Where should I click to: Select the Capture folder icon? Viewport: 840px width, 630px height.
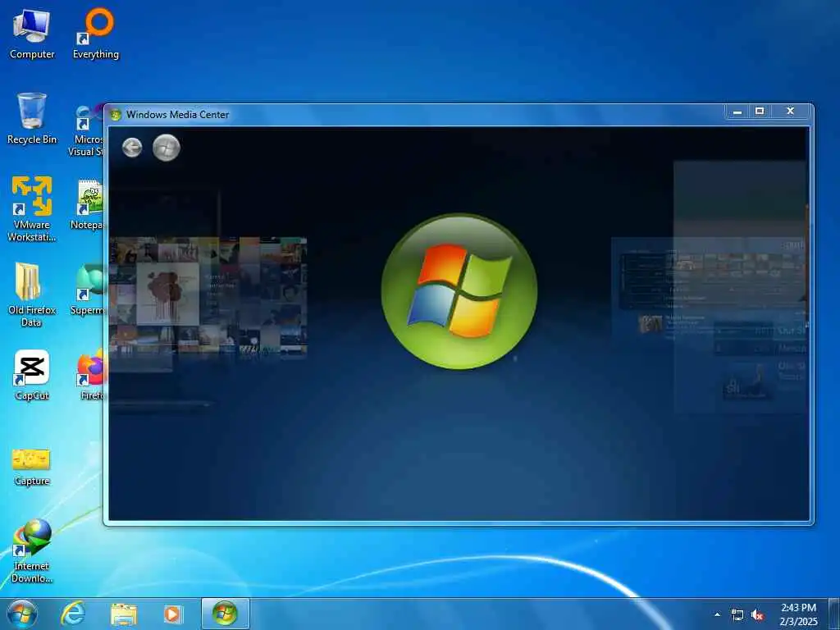coord(32,467)
